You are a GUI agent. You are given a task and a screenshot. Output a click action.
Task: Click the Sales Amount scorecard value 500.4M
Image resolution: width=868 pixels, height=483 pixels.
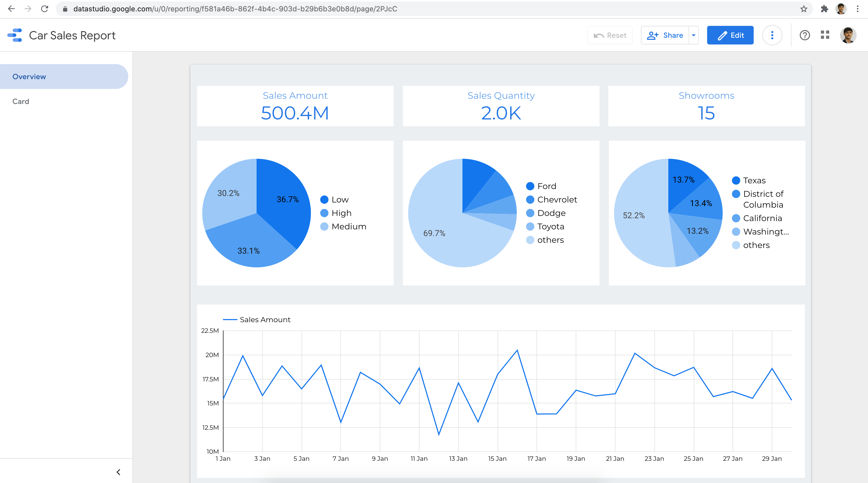295,113
